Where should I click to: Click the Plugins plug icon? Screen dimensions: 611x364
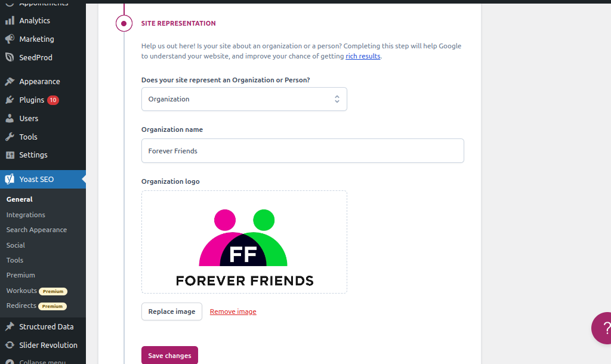10,100
